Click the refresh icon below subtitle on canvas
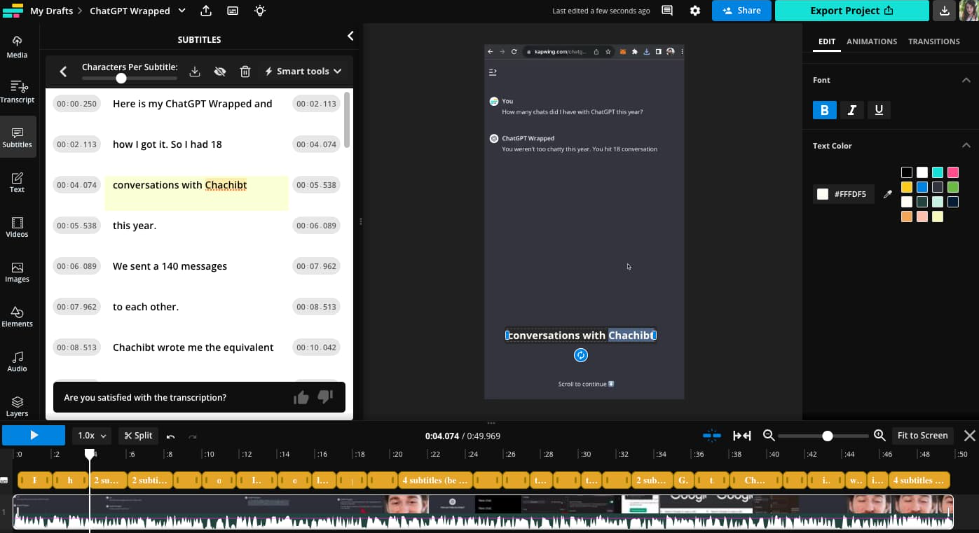979x533 pixels. (581, 355)
